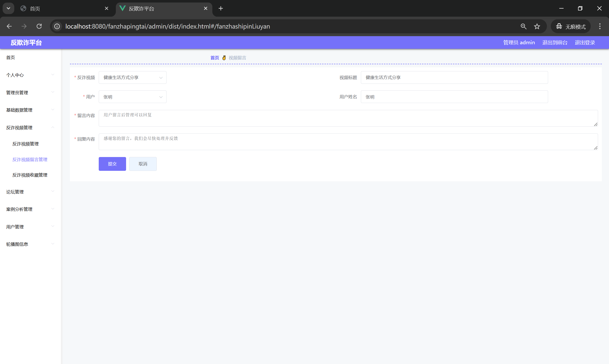This screenshot has width=609, height=364.
Task: Open the 反诈视频留言管理 submenu item
Action: [x=30, y=159]
